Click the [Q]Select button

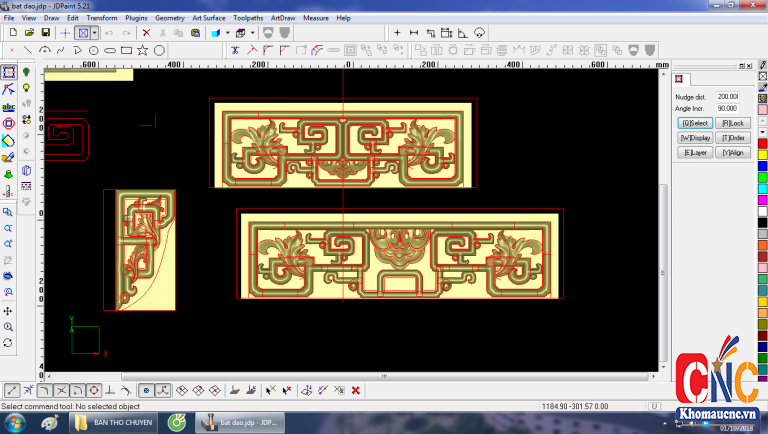pos(695,123)
